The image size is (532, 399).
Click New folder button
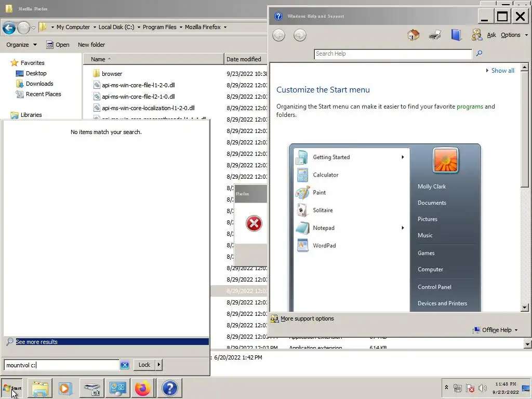pos(91,45)
